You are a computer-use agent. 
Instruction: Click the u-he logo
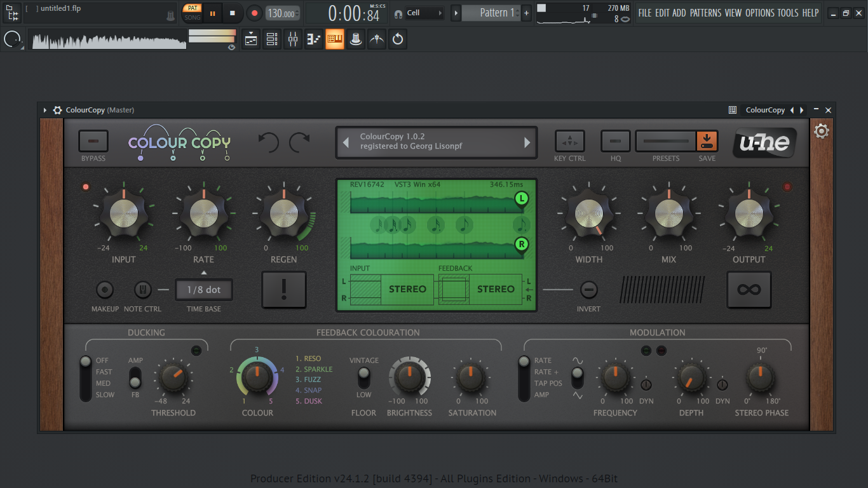click(x=764, y=144)
